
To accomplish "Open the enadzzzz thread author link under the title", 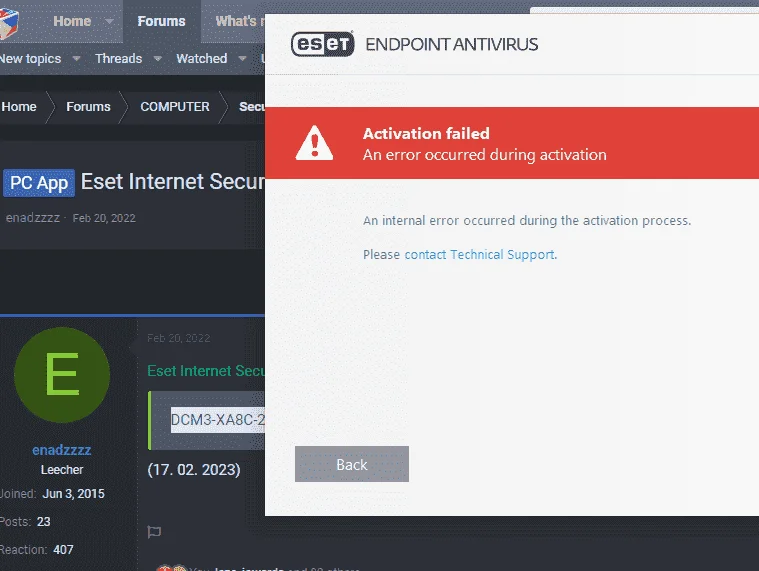I will [33, 218].
